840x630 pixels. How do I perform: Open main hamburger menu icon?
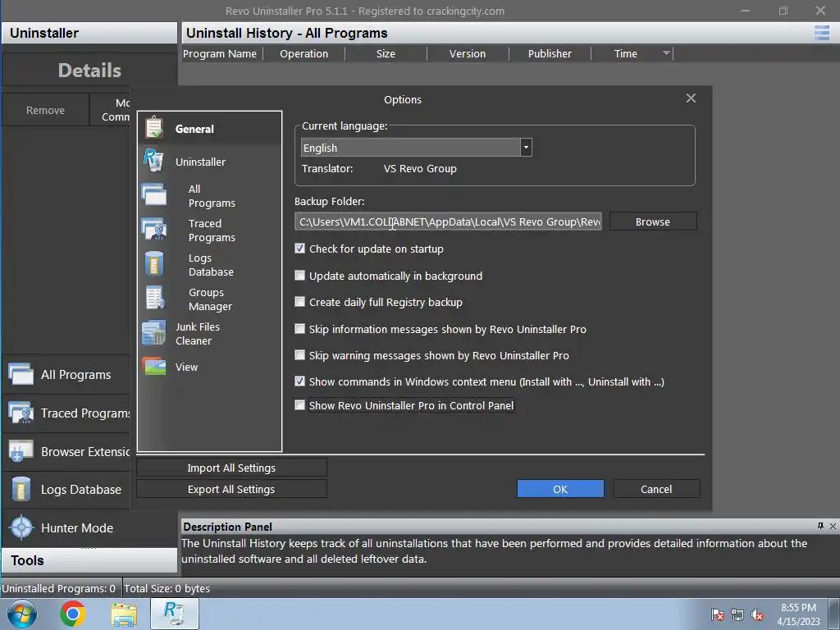[821, 33]
